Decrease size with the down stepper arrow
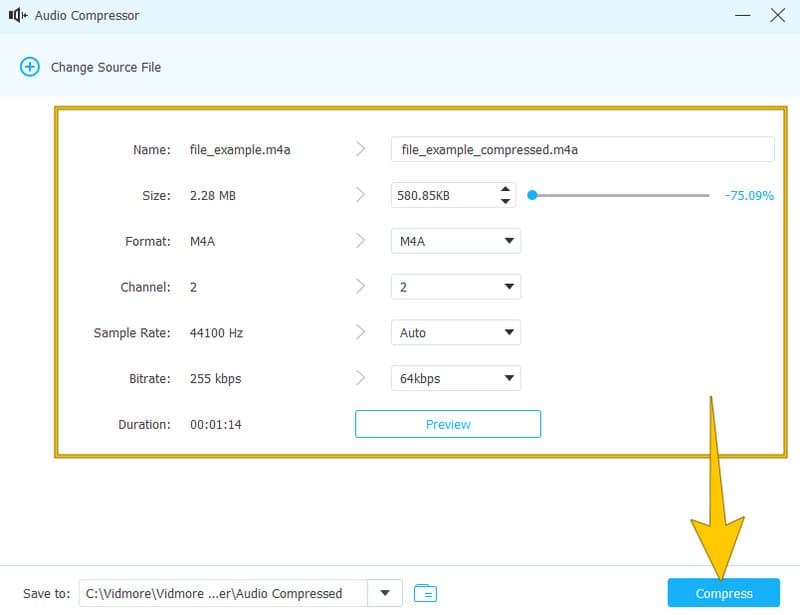Viewport: 800px width, 615px height. coord(505,201)
